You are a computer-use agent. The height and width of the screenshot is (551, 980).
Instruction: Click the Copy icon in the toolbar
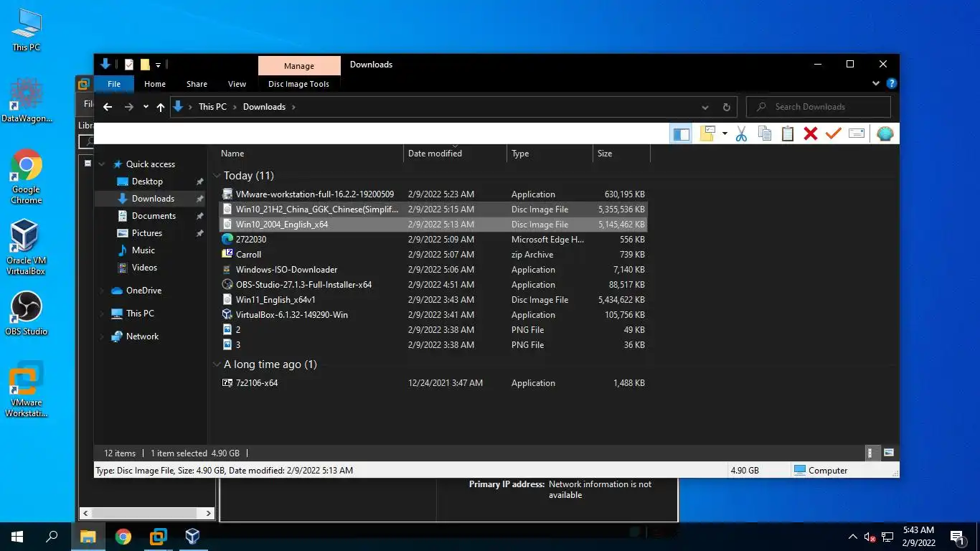[x=765, y=133]
